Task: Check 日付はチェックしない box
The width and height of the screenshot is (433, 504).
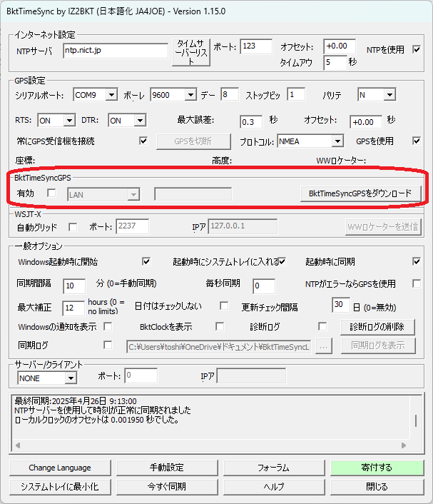Action: click(224, 306)
